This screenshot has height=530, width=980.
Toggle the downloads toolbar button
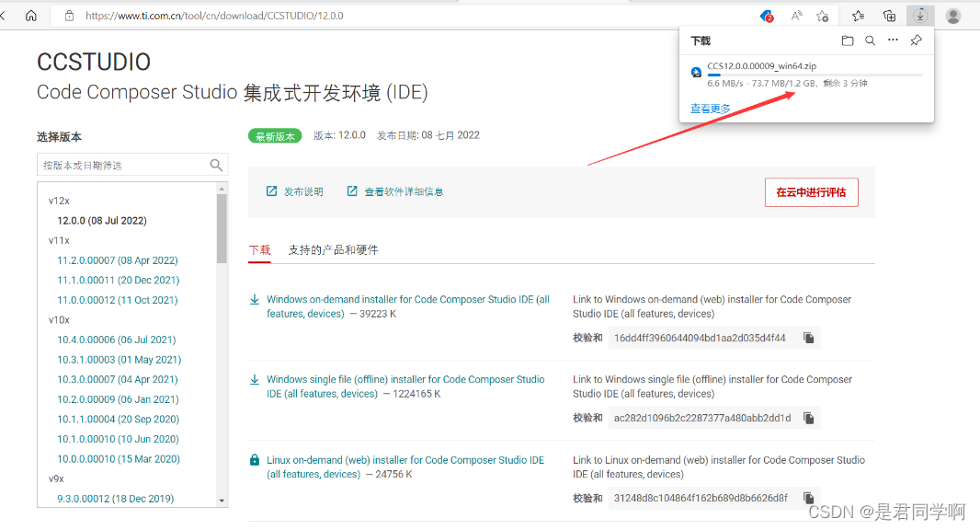point(920,16)
